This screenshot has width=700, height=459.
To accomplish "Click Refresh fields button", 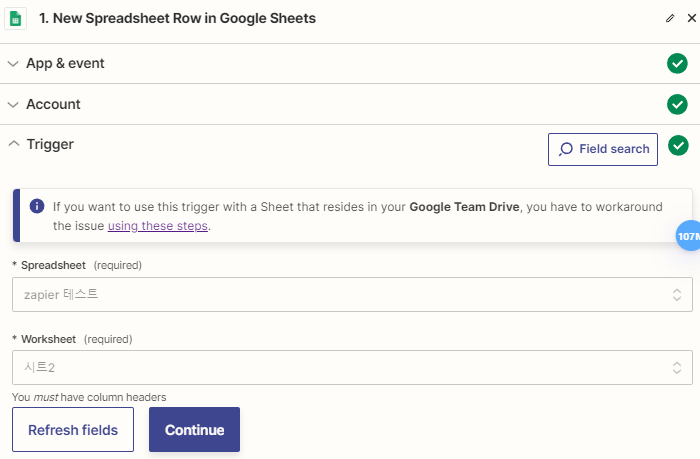I will [73, 430].
